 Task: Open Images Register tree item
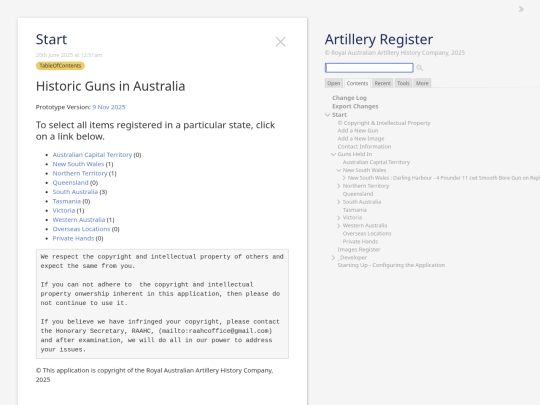(x=359, y=249)
